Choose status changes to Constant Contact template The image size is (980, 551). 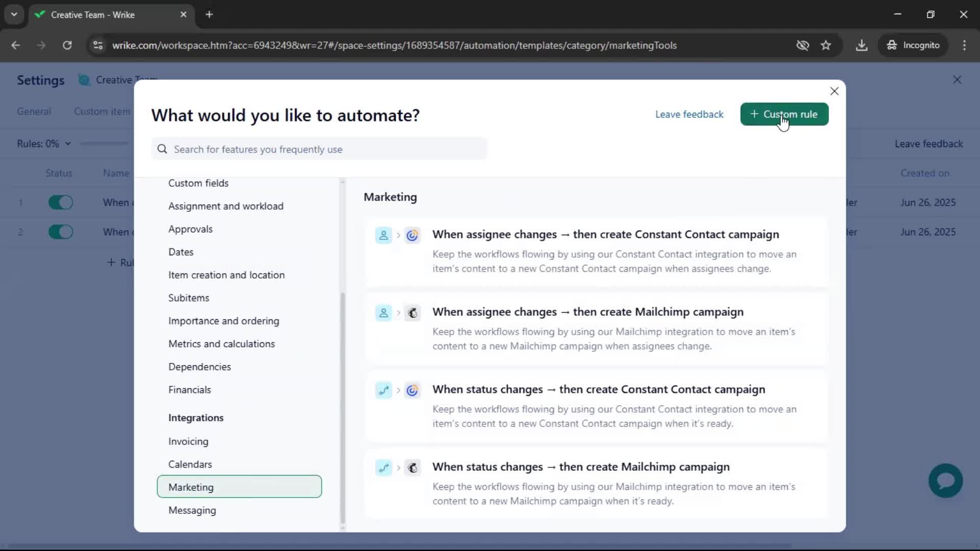[x=596, y=407]
